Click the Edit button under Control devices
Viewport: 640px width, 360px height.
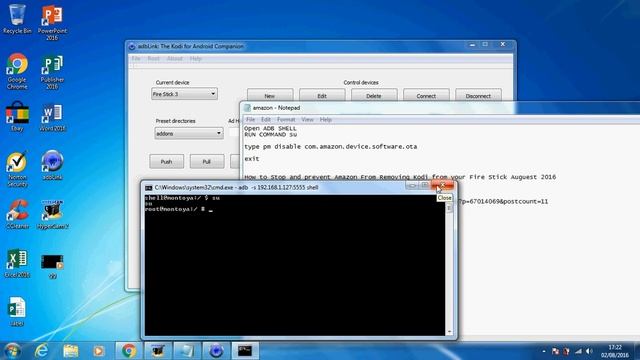point(322,96)
